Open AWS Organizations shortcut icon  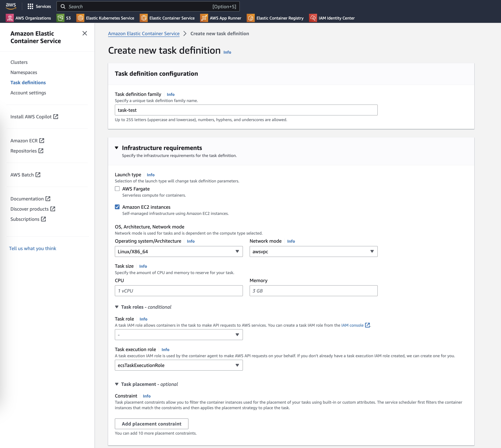(10, 18)
